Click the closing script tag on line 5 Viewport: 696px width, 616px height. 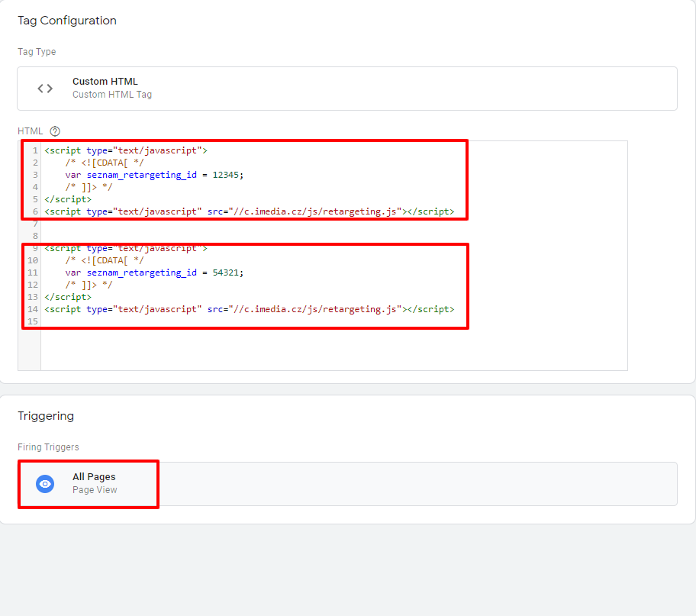pos(68,199)
